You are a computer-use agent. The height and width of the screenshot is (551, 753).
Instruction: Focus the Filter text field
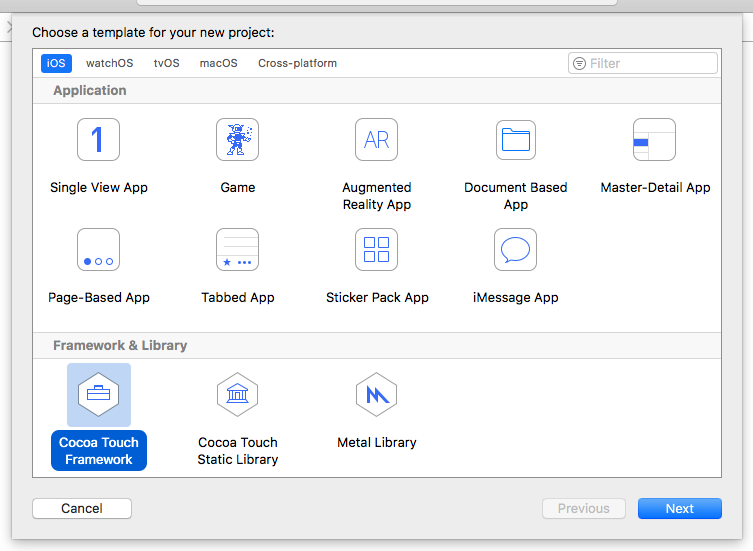(643, 63)
